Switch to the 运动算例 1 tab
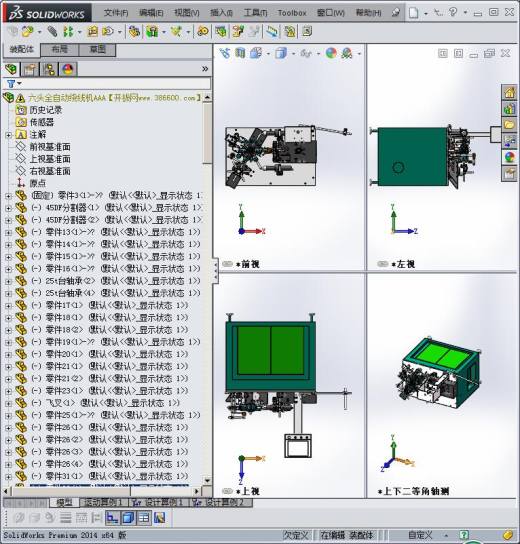The image size is (520, 544). [104, 502]
